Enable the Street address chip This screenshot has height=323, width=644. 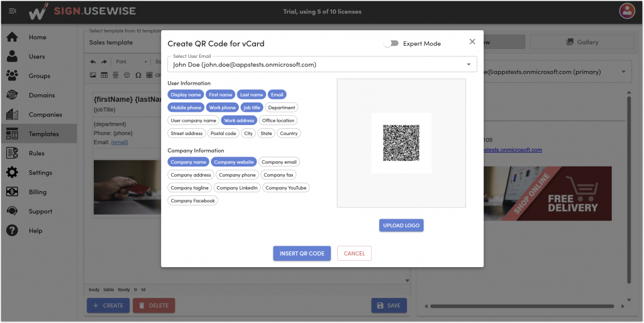[186, 133]
